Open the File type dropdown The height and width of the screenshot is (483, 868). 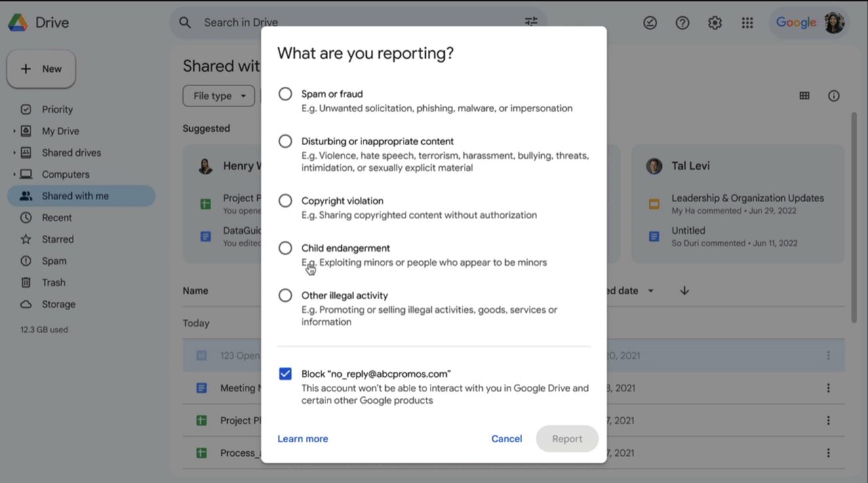coord(218,96)
